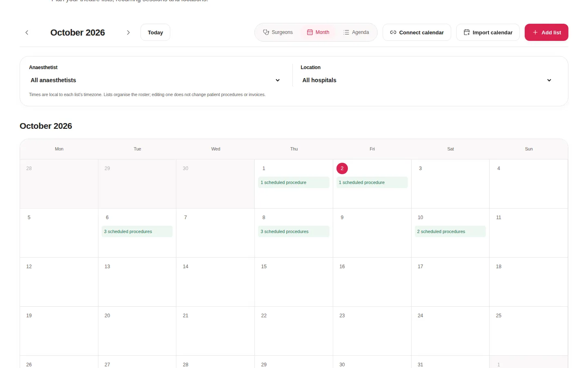Select day 16 in the calendar
The image size is (588, 368).
[x=342, y=267]
